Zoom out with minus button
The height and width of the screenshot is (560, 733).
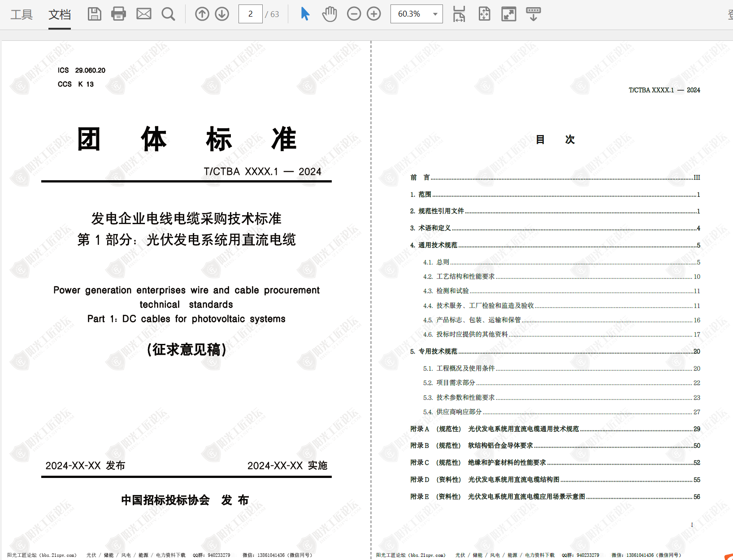354,14
